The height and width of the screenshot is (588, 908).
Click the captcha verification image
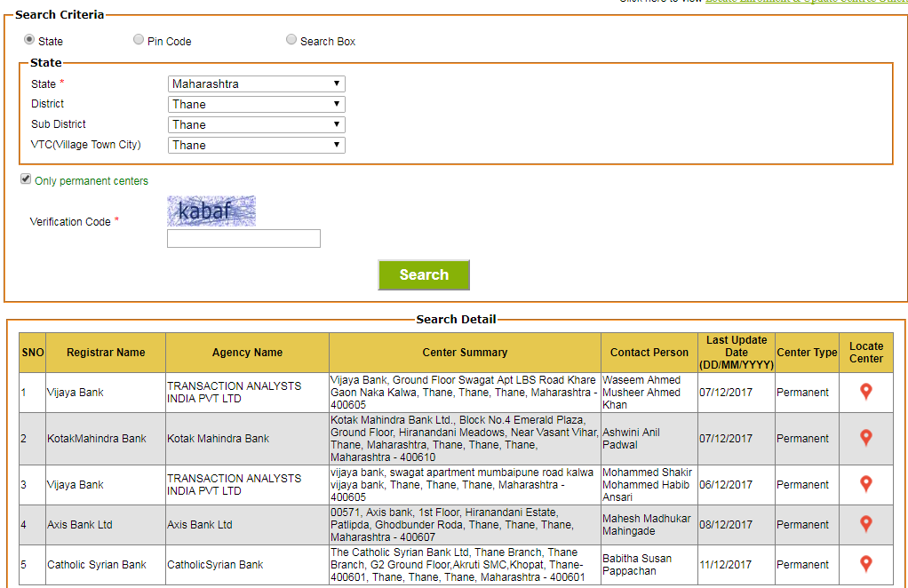pos(211,210)
